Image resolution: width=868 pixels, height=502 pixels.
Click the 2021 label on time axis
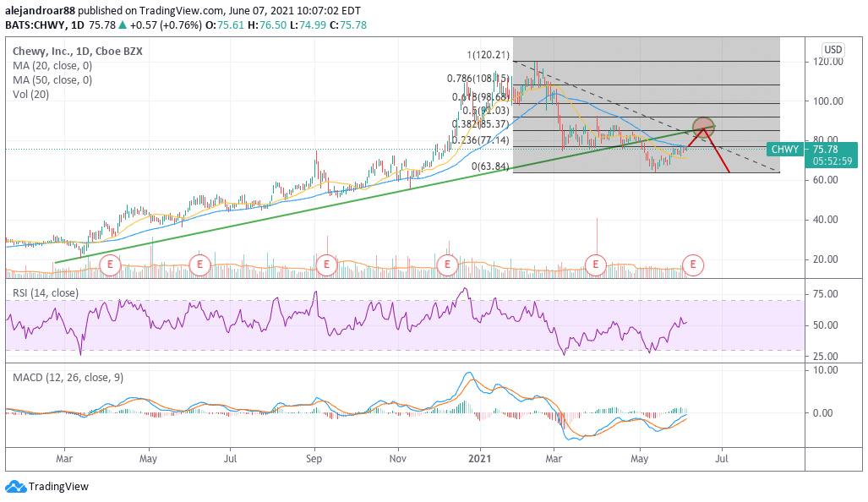click(x=479, y=459)
